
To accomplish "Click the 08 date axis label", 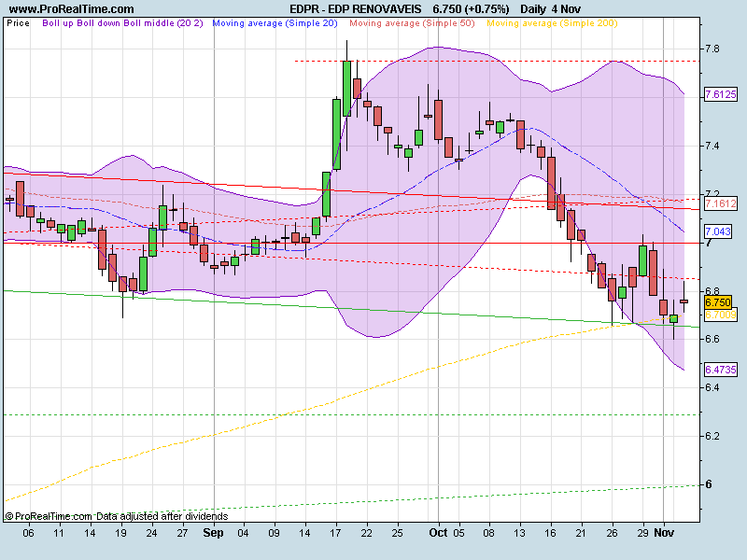I will click(x=488, y=533).
